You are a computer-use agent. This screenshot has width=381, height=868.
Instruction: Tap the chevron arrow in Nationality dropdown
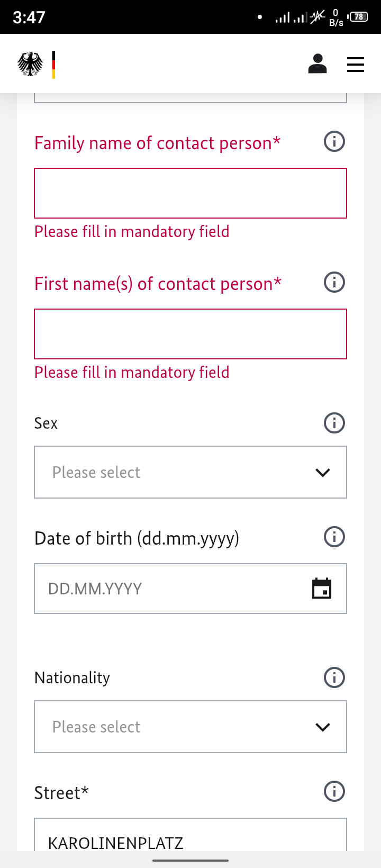(x=323, y=727)
